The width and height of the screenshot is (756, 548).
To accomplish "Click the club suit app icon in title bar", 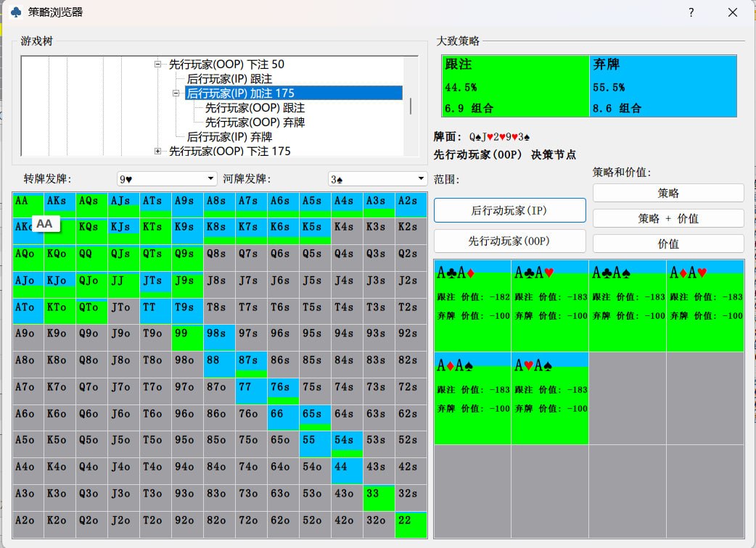I will pyautogui.click(x=15, y=12).
